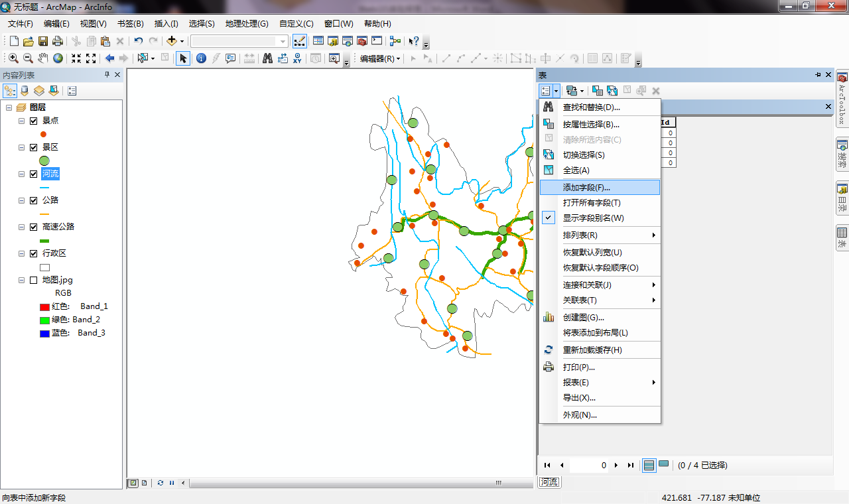Check the 地图.jpg layer checkbox
Screen dimensions: 849x504
click(34, 280)
